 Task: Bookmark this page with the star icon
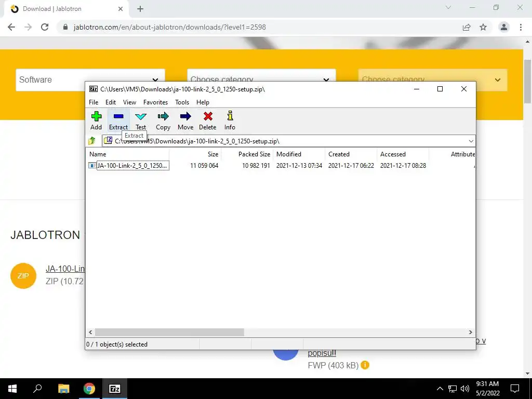click(x=483, y=27)
